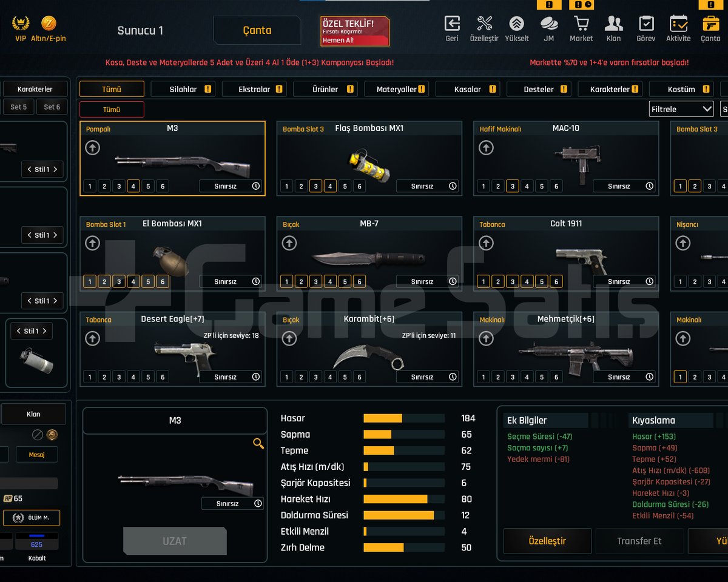The image size is (728, 582).
Task: Go back with the Geri icon
Action: point(452,28)
